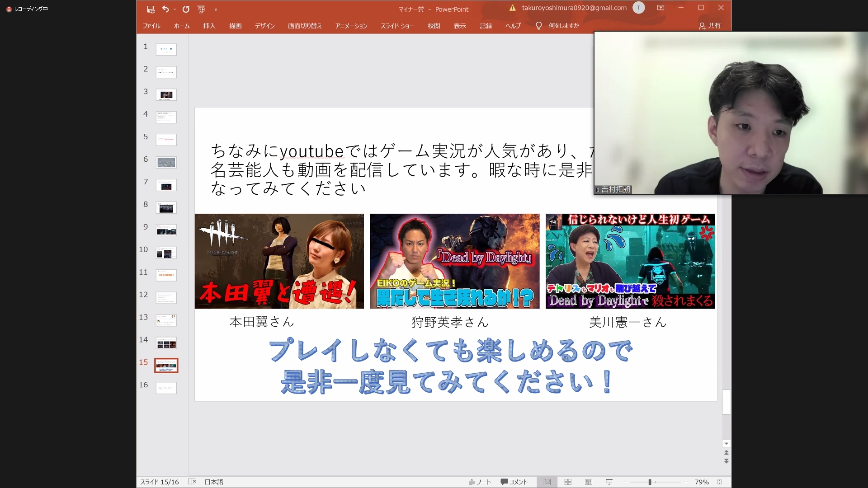Click the zoom in plus button
The height and width of the screenshot is (488, 868).
click(686, 482)
